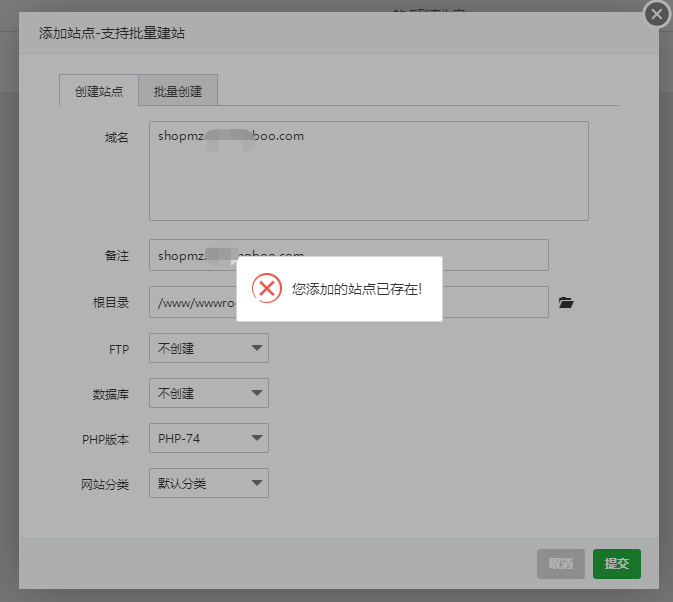Open the folder browser for the root directory
Screen dimensions: 673x602
[x=566, y=303]
